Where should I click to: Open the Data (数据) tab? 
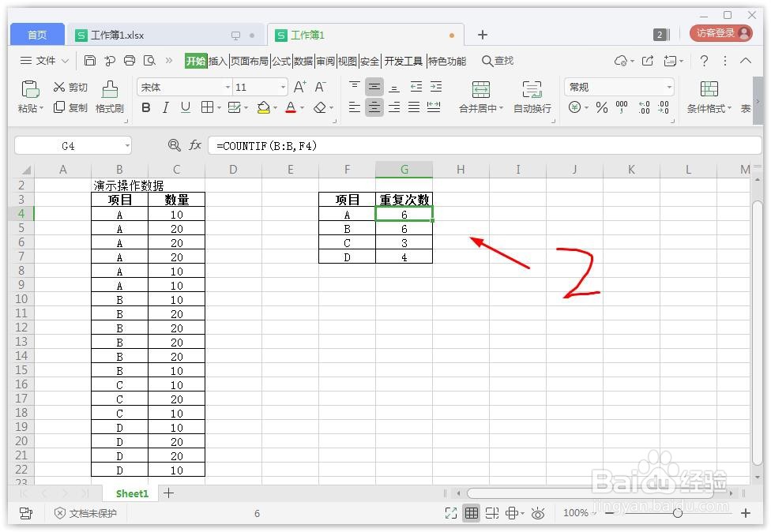point(303,61)
